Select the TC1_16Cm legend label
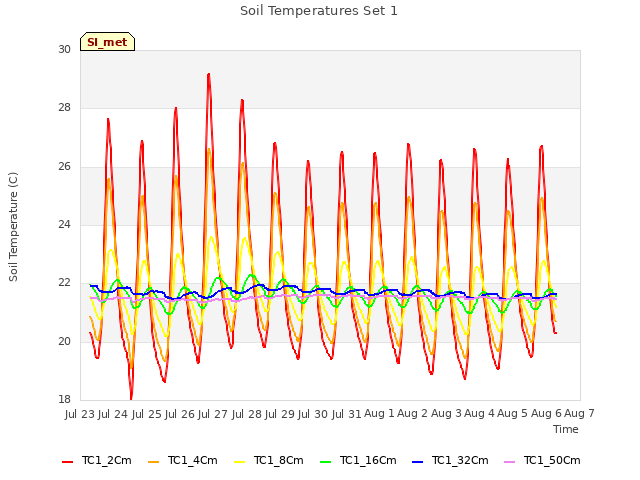Screen dimensions: 640x480 coord(368,460)
